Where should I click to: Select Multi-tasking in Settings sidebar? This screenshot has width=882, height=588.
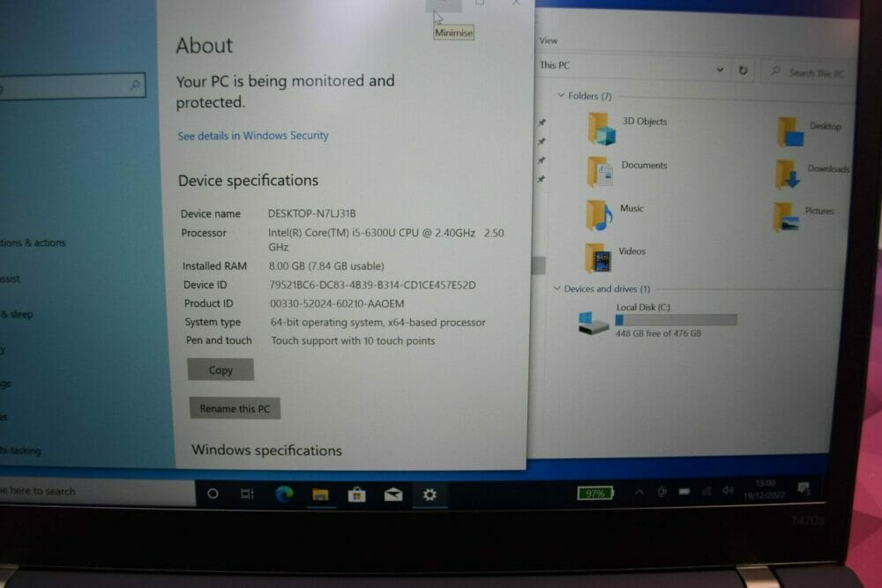20,450
